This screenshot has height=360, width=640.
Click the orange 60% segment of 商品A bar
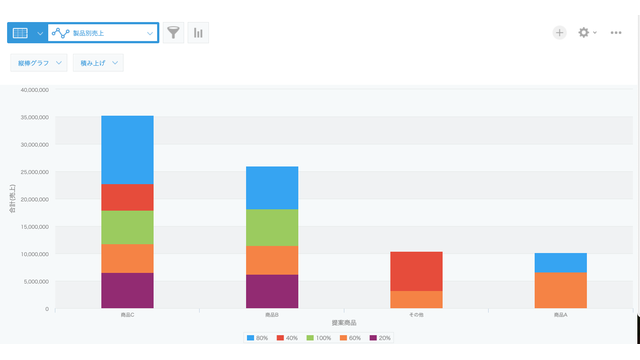coord(561,290)
